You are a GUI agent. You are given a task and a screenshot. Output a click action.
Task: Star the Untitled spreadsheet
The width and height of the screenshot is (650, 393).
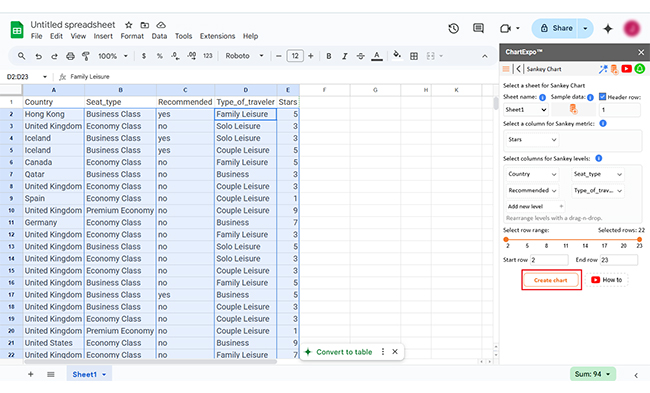coord(129,25)
